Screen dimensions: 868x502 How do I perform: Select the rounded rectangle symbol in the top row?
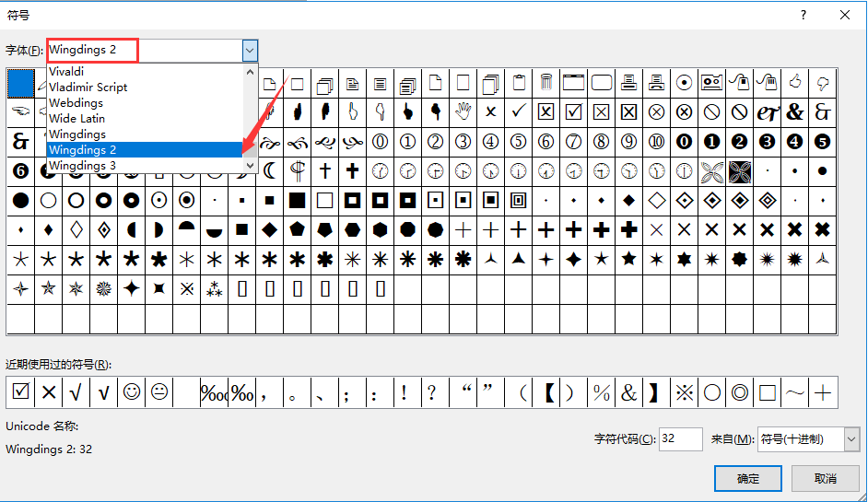(601, 83)
